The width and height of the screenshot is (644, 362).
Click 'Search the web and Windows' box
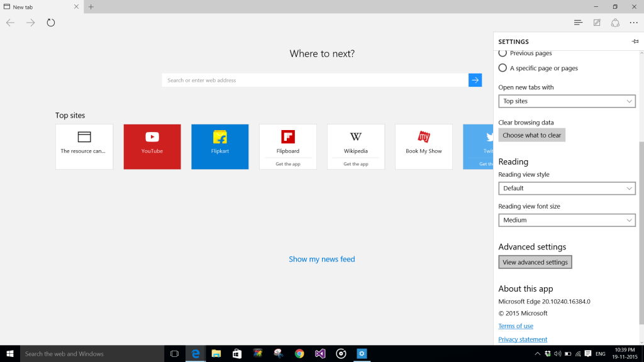tap(92, 353)
